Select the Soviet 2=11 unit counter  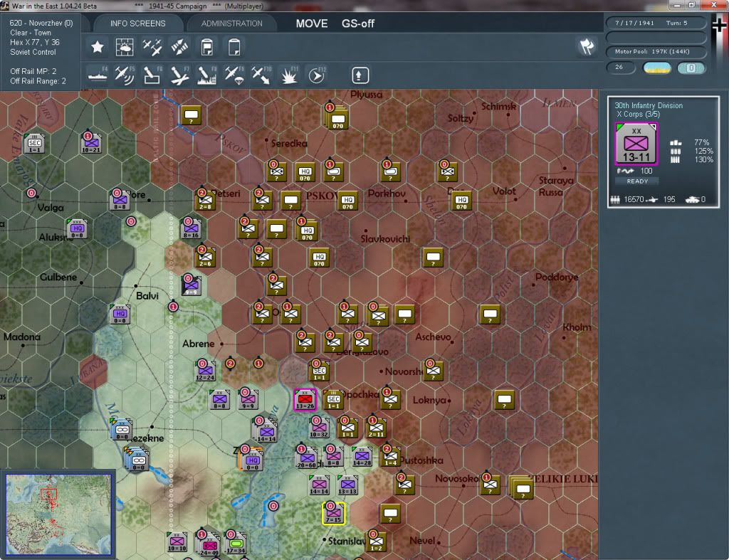click(376, 428)
